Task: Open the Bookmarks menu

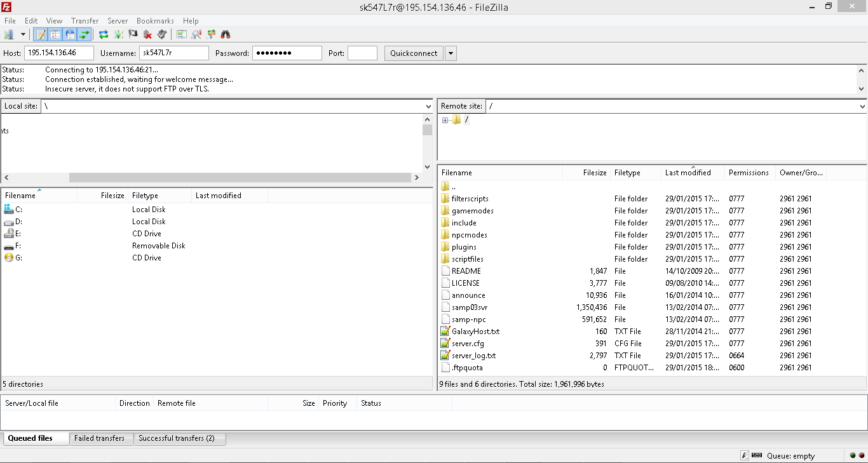Action: pyautogui.click(x=155, y=21)
